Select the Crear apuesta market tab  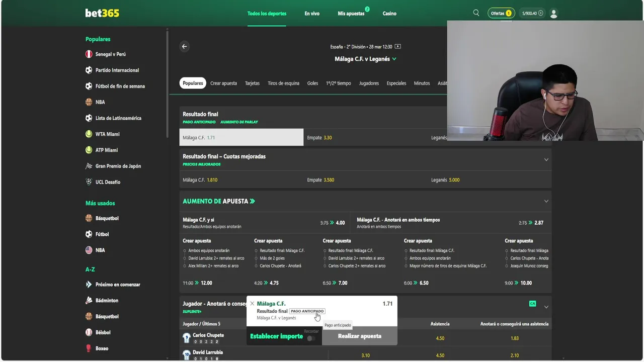click(223, 83)
